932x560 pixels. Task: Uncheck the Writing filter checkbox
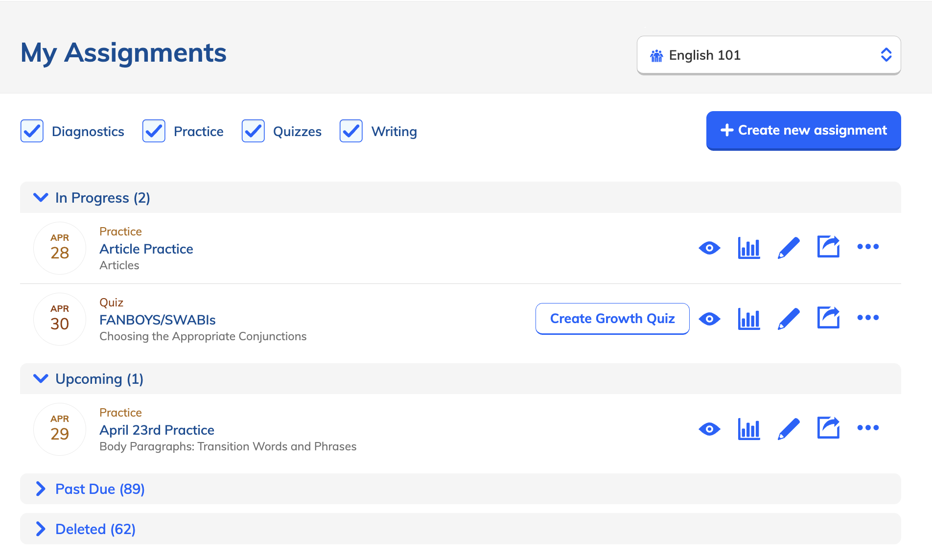tap(351, 131)
